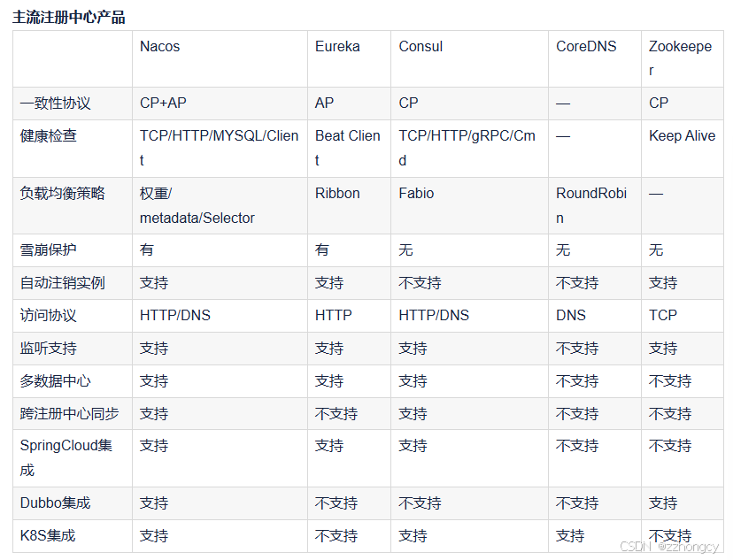This screenshot has width=733, height=560.
Task: Click 无 in 雪崩保护 row under Zookeeper
Action: (656, 249)
